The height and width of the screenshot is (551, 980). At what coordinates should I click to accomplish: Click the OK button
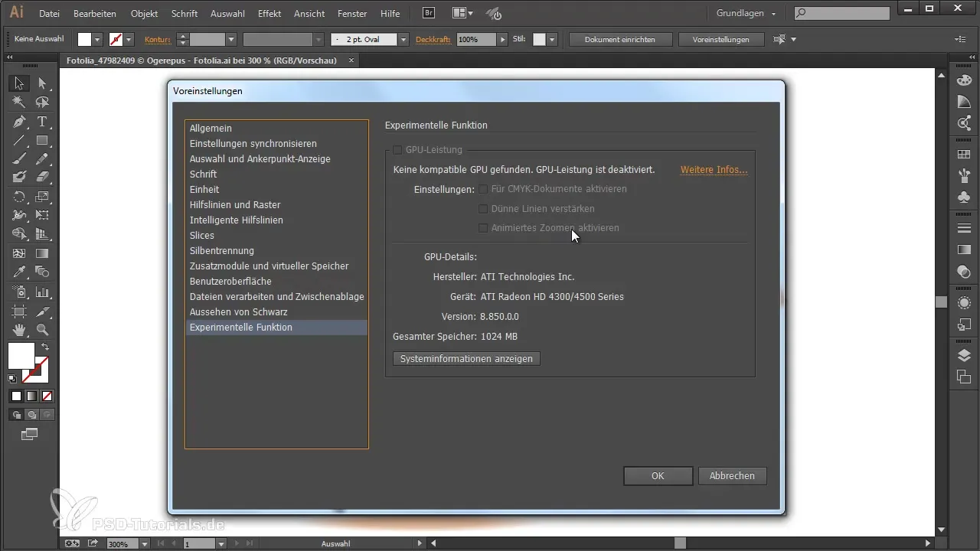coord(658,475)
